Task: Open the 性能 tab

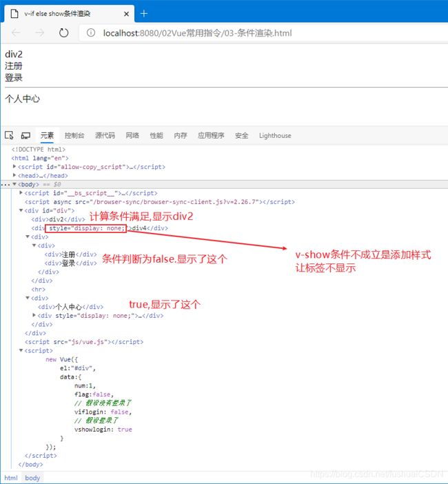Action: point(156,135)
